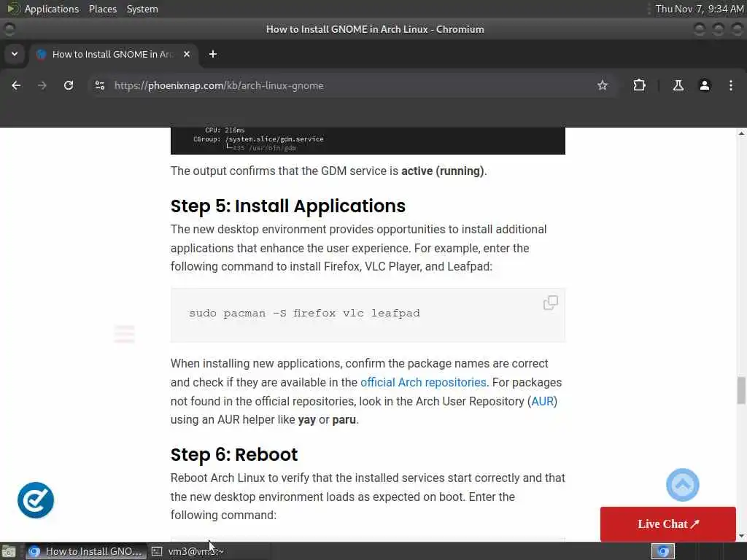The height and width of the screenshot is (560, 747).
Task: Open the AUR link
Action: pyautogui.click(x=542, y=402)
